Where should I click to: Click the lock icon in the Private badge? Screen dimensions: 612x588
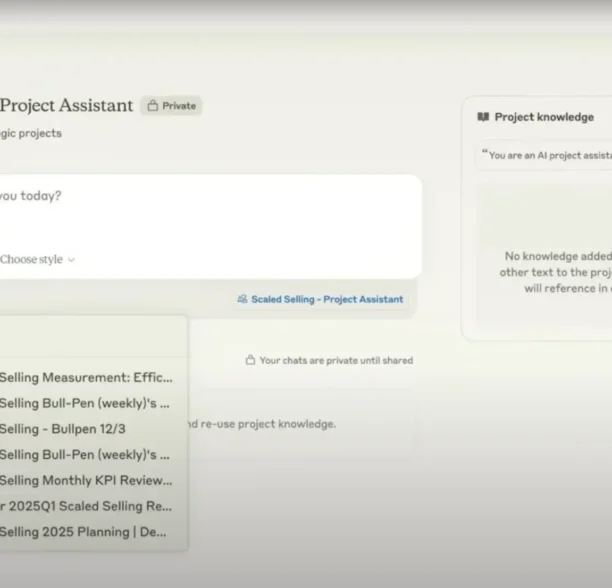(x=153, y=105)
